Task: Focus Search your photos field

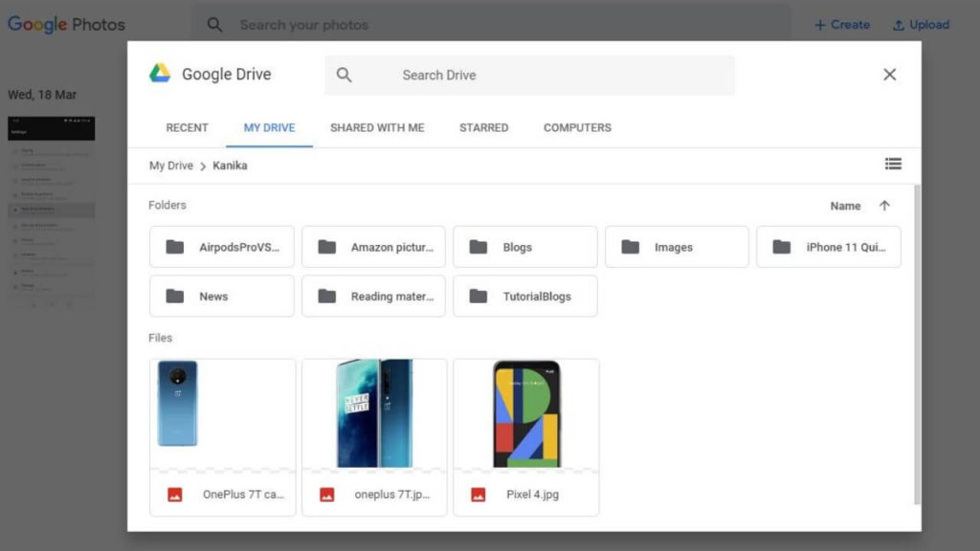Action: coord(491,25)
